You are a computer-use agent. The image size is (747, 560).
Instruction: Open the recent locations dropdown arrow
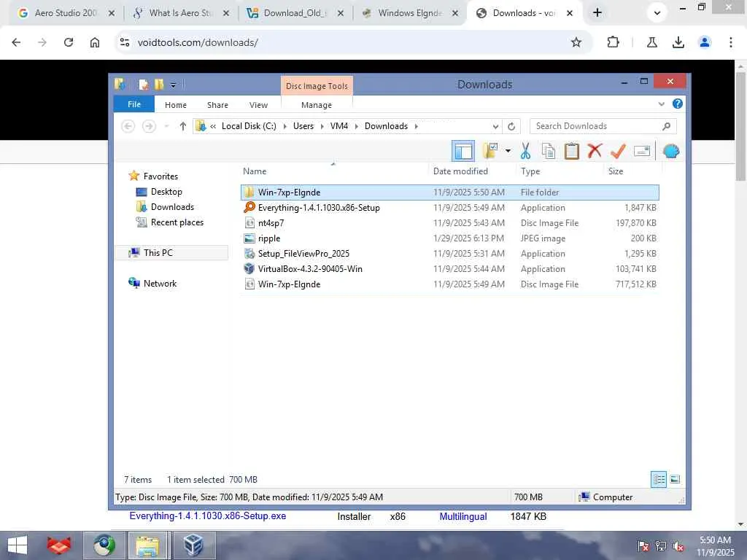point(166,126)
